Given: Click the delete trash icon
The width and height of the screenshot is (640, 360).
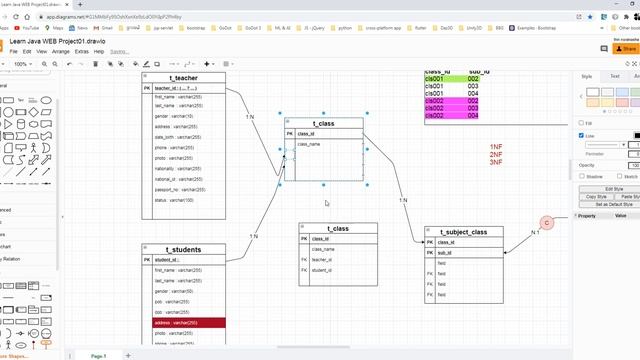Looking at the screenshot, I should tap(96, 64).
